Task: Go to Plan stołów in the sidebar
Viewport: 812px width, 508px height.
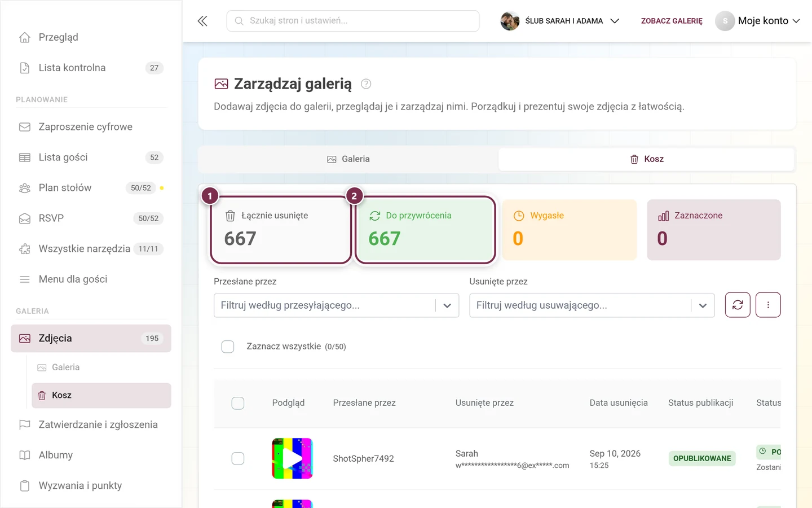Action: pyautogui.click(x=91, y=188)
